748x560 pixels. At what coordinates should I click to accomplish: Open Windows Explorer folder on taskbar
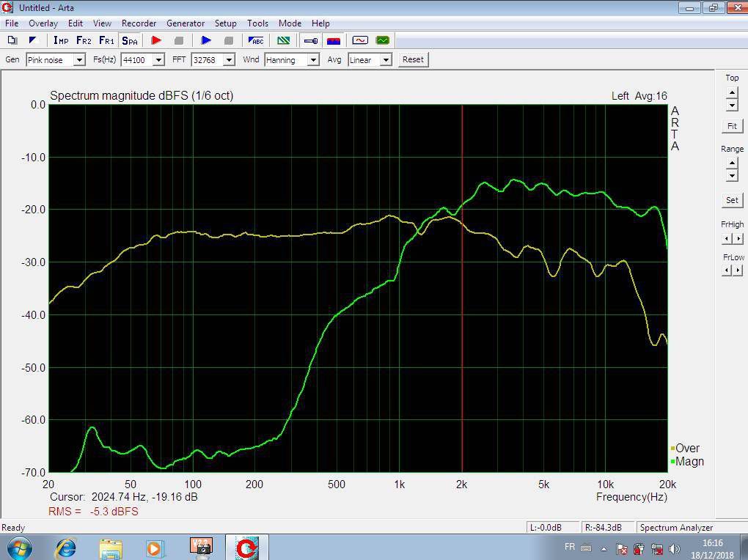pyautogui.click(x=111, y=548)
